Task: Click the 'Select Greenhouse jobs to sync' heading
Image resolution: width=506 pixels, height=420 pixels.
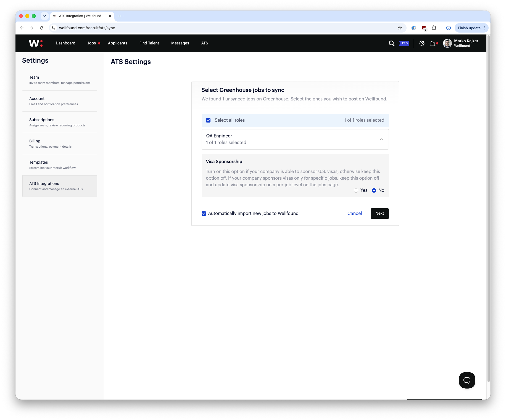Action: (243, 90)
